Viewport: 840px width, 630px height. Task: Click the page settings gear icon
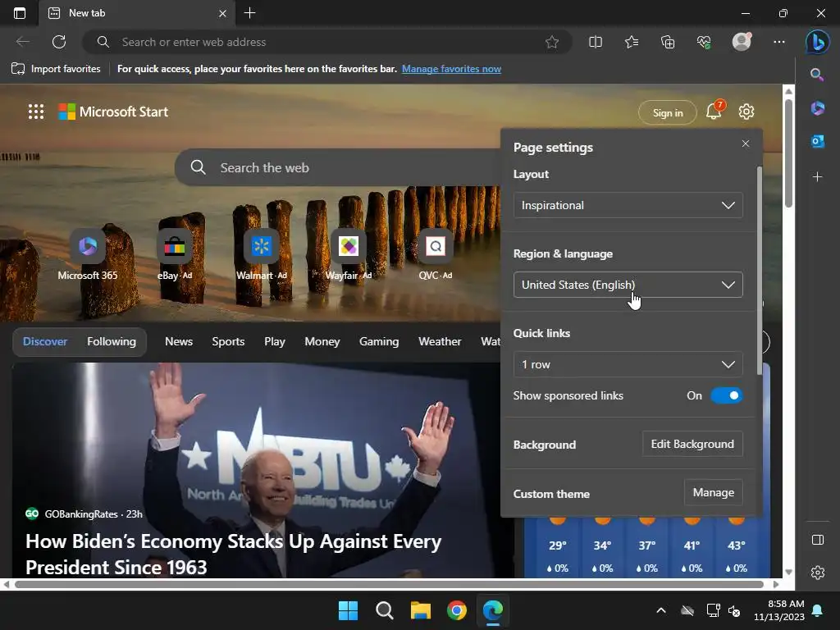pyautogui.click(x=746, y=112)
